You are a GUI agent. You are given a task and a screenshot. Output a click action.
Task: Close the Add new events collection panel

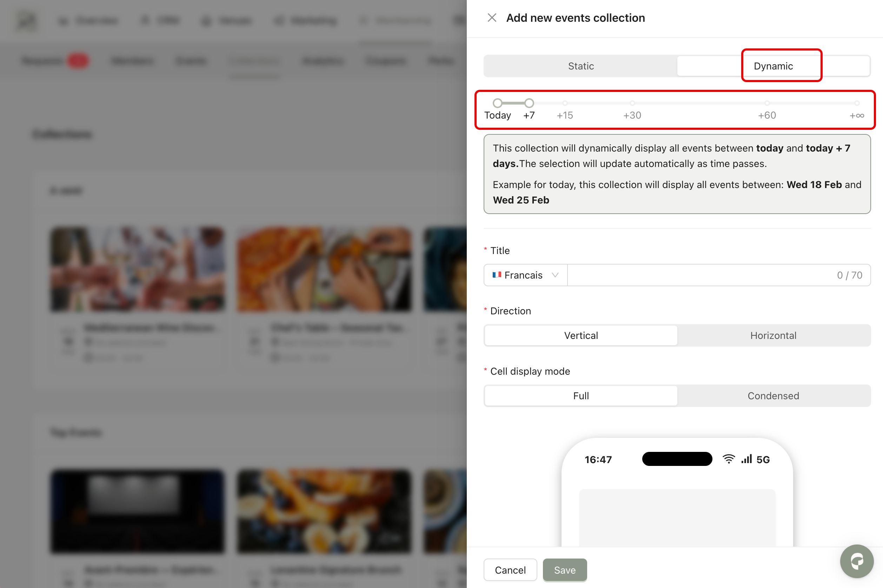[492, 18]
